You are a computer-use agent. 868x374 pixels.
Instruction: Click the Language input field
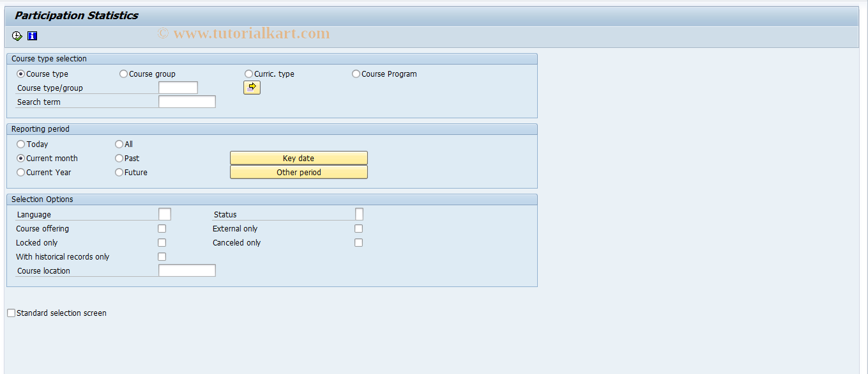165,214
